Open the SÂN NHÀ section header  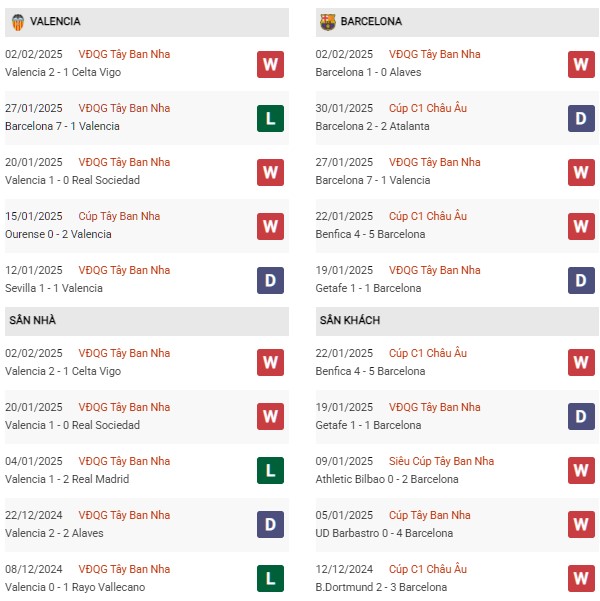[147, 321]
